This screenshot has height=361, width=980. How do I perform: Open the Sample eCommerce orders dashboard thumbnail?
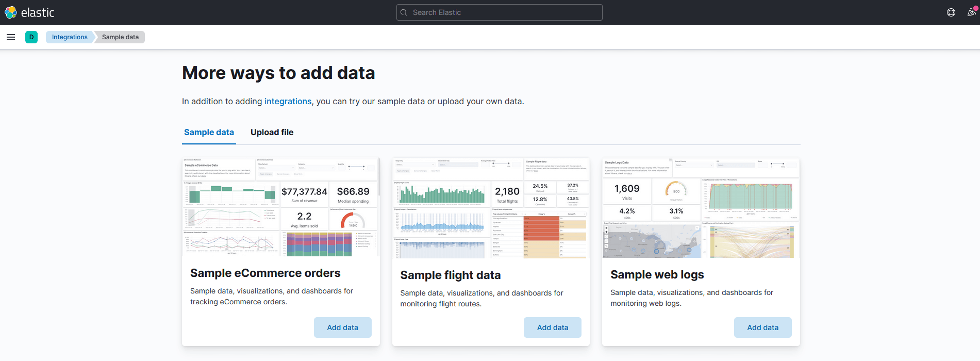point(281,207)
